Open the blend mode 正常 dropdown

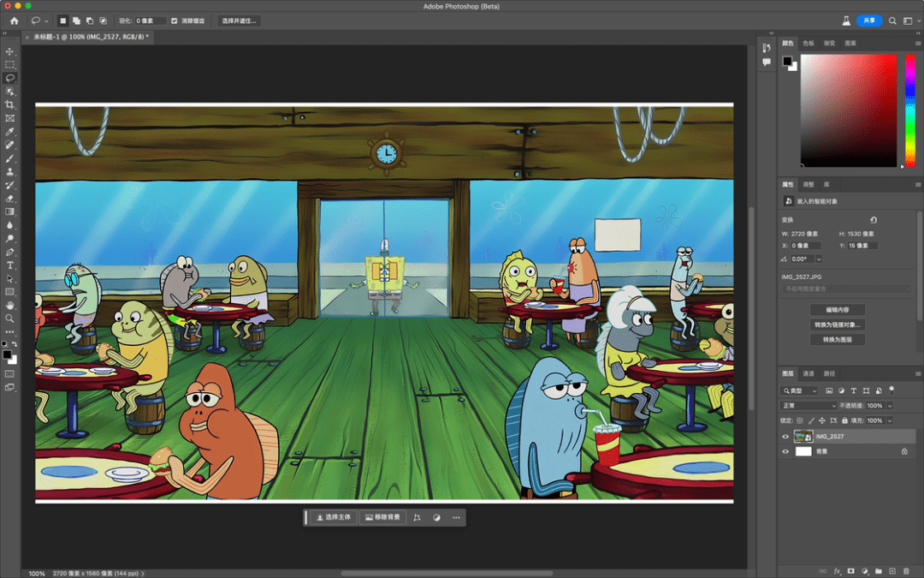(x=808, y=406)
